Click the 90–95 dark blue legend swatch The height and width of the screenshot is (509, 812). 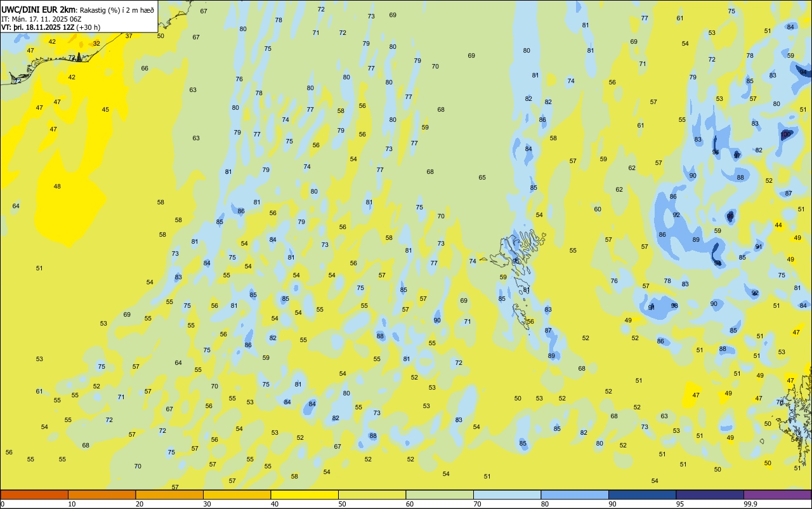642,494
